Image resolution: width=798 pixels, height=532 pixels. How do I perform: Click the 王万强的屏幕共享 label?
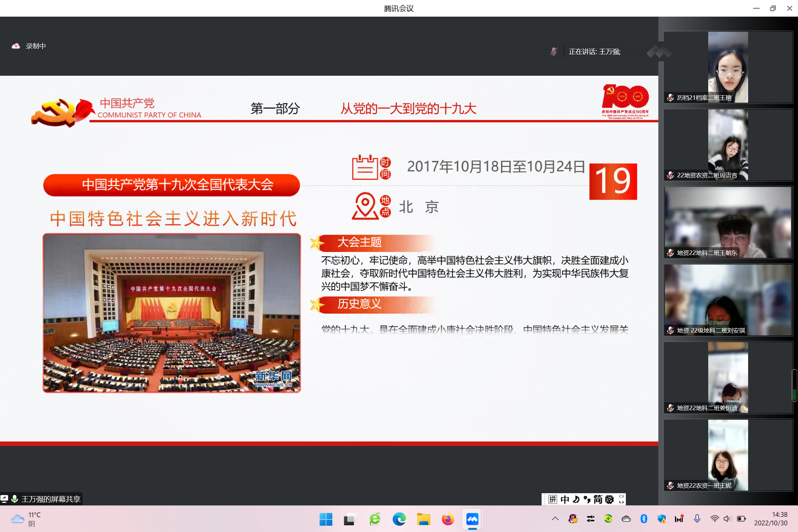[51, 499]
